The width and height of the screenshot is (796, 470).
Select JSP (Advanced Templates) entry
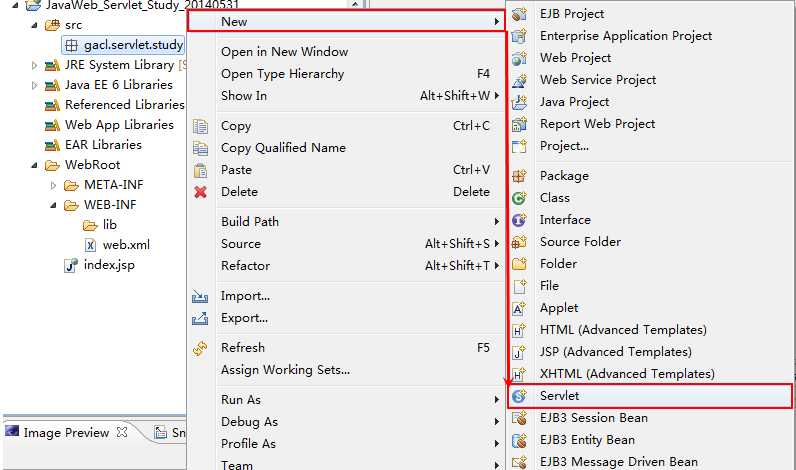coord(615,352)
